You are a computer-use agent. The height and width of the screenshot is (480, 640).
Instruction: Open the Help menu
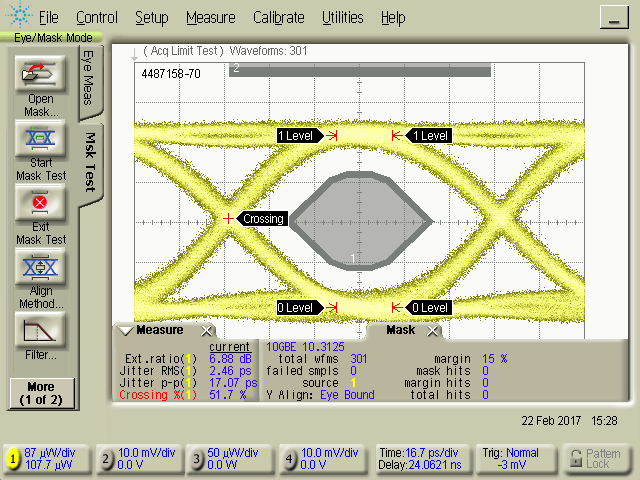(393, 18)
